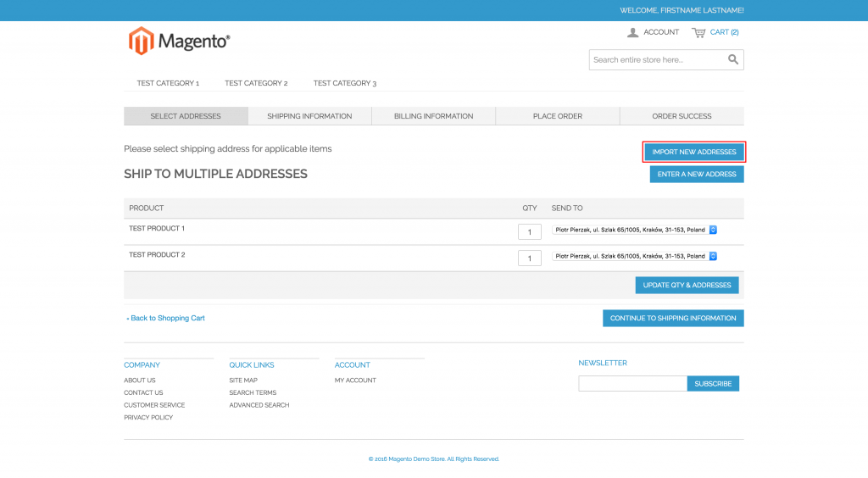Viewport: 868px width, 478px height.
Task: Click quantity field for Test Product 1
Action: tap(529, 232)
